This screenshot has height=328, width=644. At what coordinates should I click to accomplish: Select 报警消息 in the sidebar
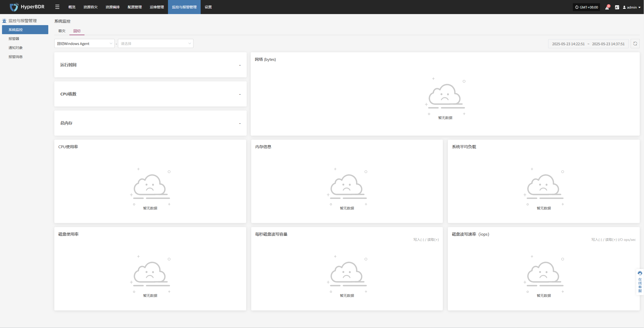25,57
